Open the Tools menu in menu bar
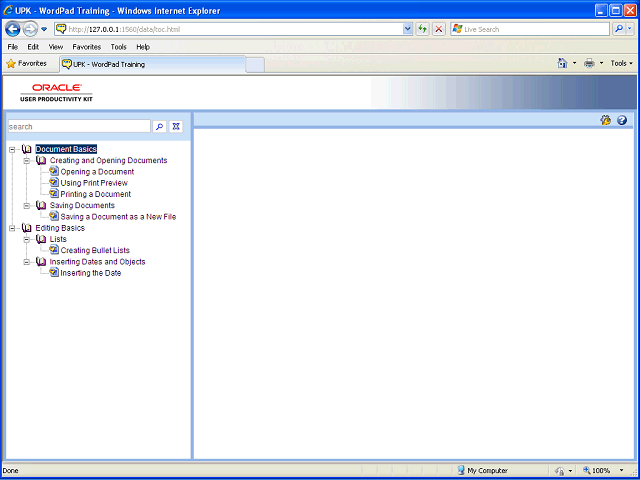The image size is (640, 480). [x=118, y=47]
